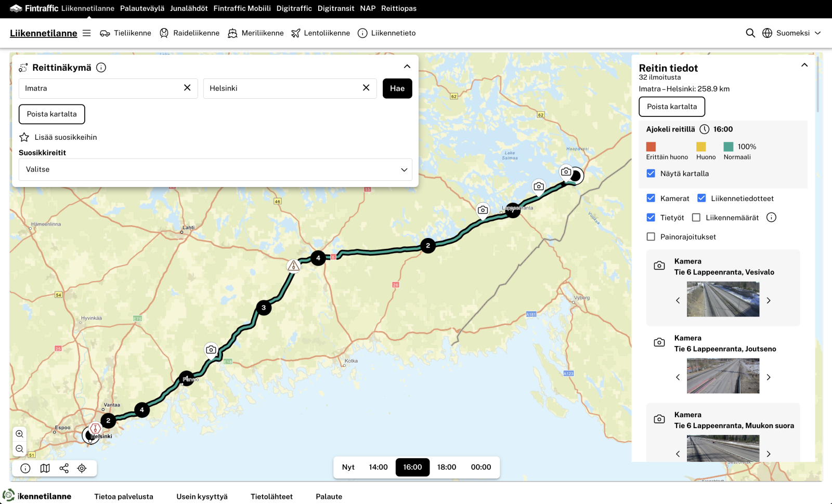Image resolution: width=832 pixels, height=504 pixels.
Task: Open the Valitse favorite routes dropdown
Action: [x=215, y=169]
